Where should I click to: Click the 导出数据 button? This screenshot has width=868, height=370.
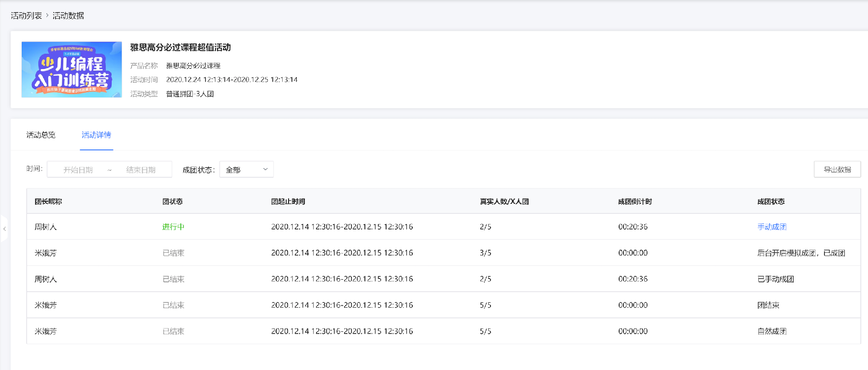pyautogui.click(x=837, y=170)
